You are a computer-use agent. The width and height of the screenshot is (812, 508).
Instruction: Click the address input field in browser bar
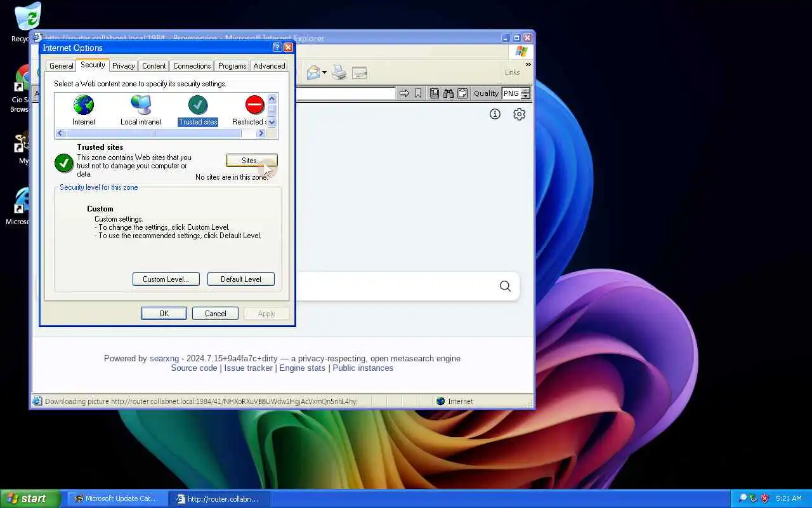tap(345, 93)
